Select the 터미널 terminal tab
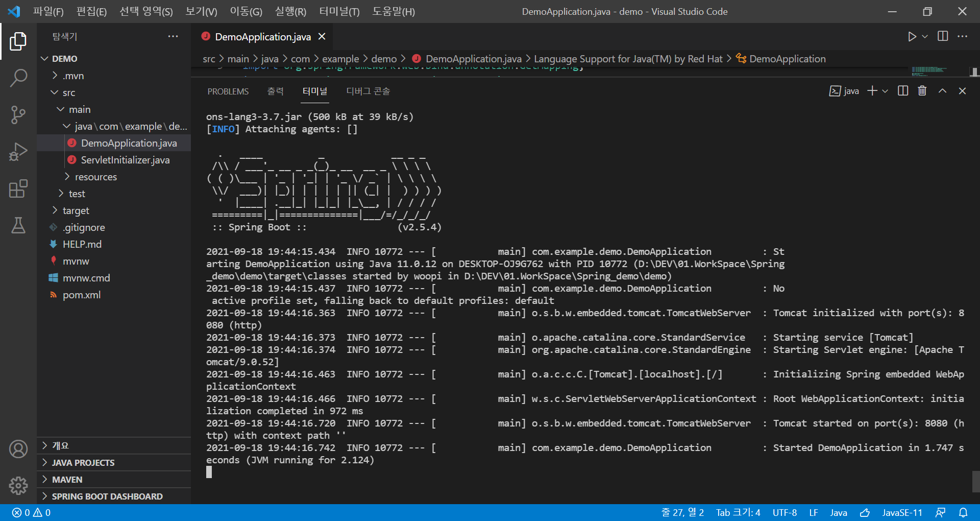 (x=315, y=91)
